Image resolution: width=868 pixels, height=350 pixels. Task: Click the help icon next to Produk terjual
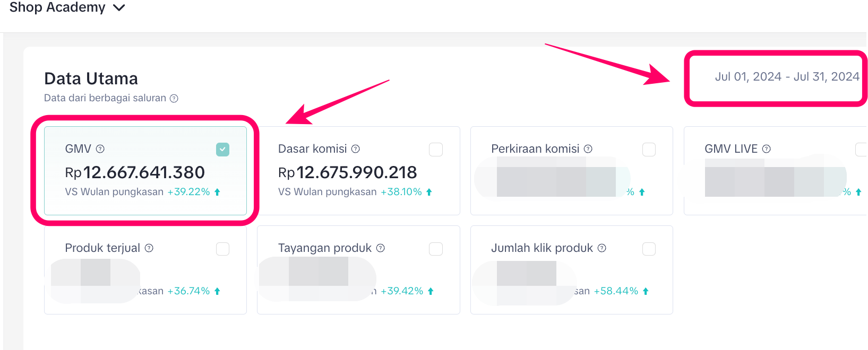coord(149,248)
